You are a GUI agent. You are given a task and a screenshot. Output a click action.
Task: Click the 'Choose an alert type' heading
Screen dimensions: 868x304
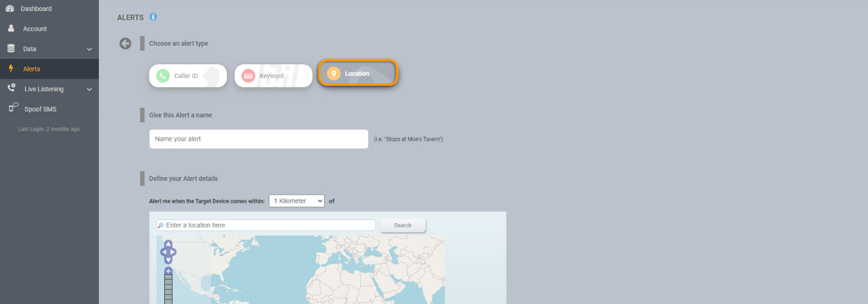pos(179,43)
